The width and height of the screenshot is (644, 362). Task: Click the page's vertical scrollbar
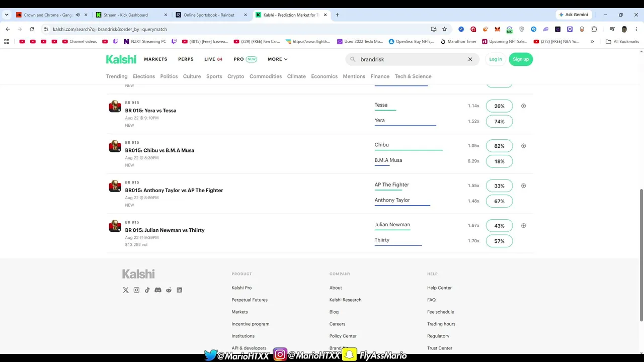pyautogui.click(x=641, y=255)
